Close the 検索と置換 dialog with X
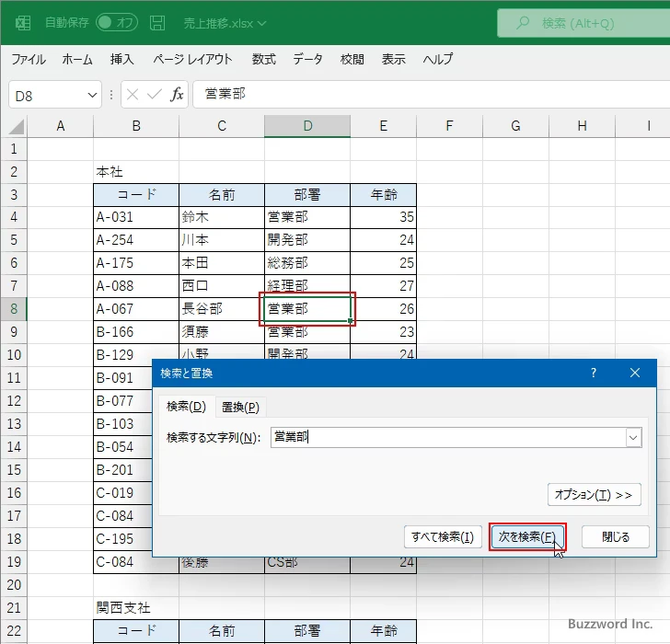 635,373
